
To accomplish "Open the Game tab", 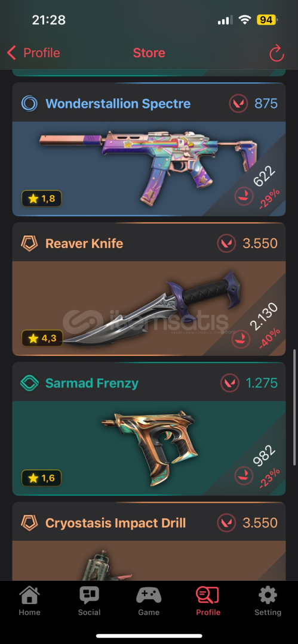I will 149,601.
